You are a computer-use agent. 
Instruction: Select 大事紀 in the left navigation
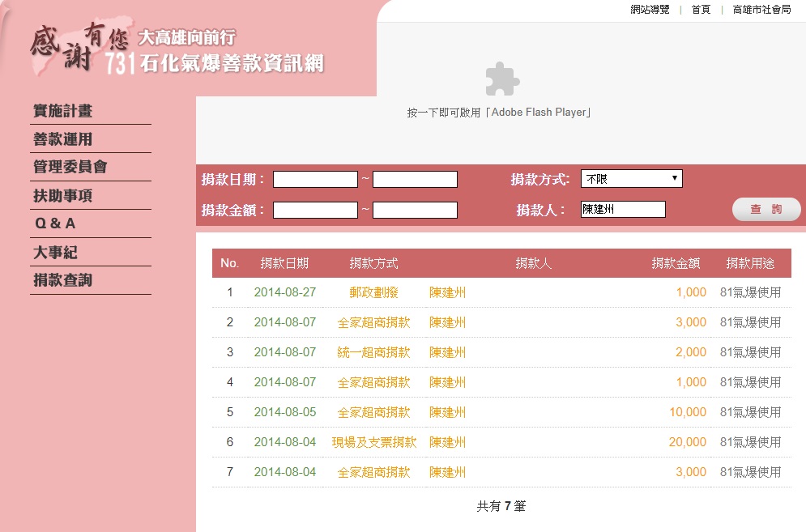point(55,253)
